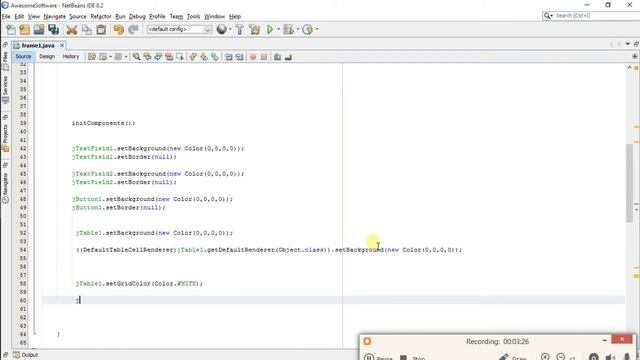This screenshot has height=360, width=640.
Task: Minimize the recording panel
Action: (x=604, y=340)
